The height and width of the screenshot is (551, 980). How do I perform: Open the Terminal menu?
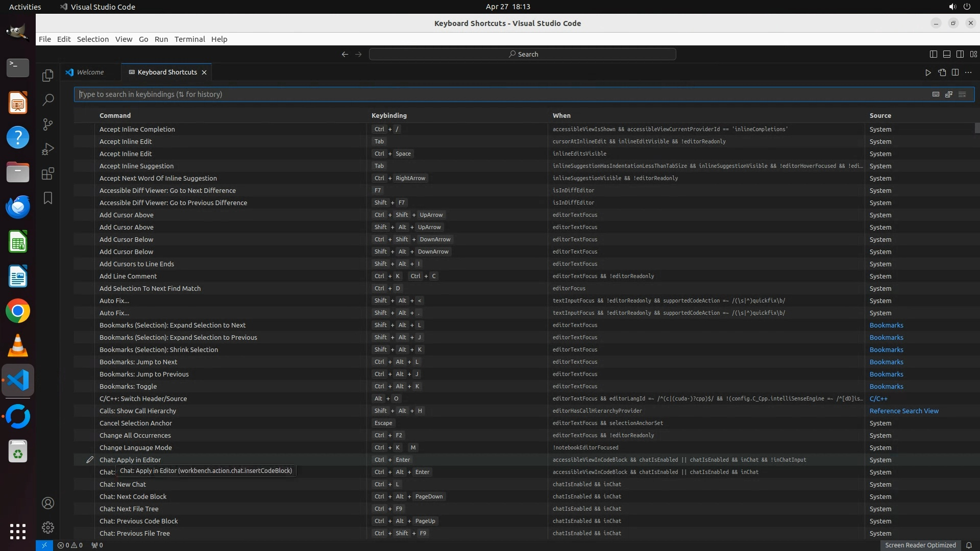click(x=189, y=39)
